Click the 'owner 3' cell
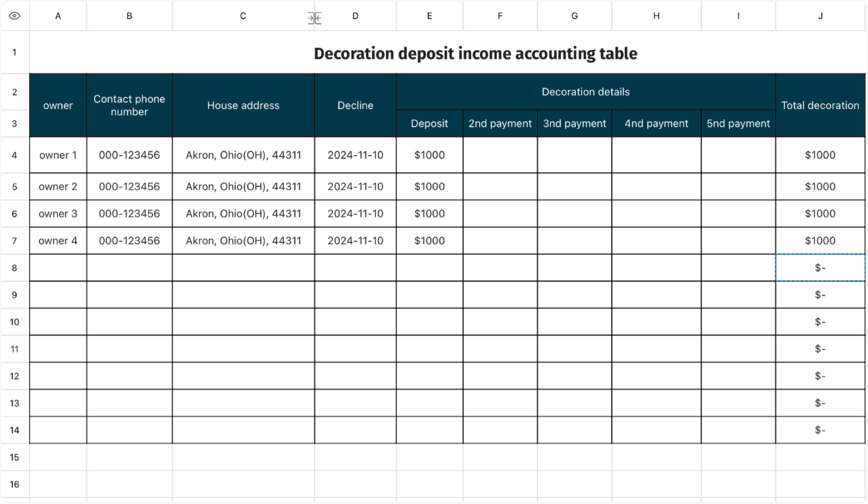868x504 pixels. (x=58, y=213)
